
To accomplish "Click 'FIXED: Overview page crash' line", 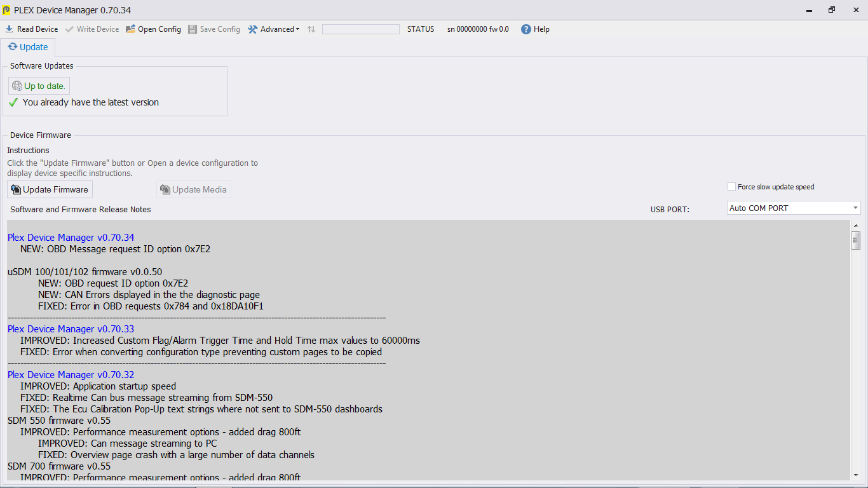I will click(176, 455).
